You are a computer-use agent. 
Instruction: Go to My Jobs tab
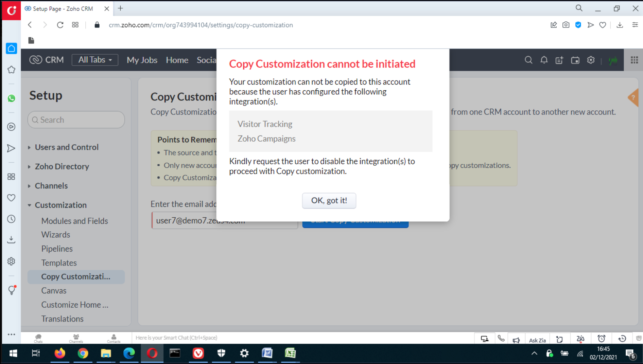point(142,60)
